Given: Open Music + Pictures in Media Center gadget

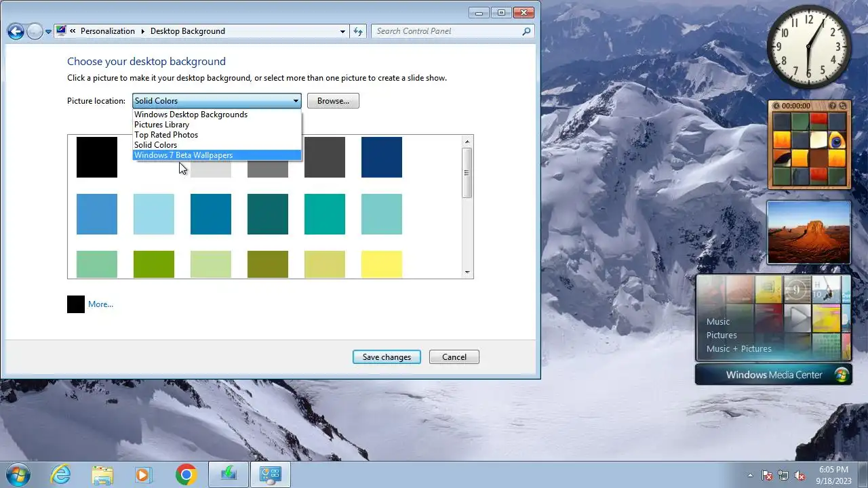Looking at the screenshot, I should click(739, 348).
